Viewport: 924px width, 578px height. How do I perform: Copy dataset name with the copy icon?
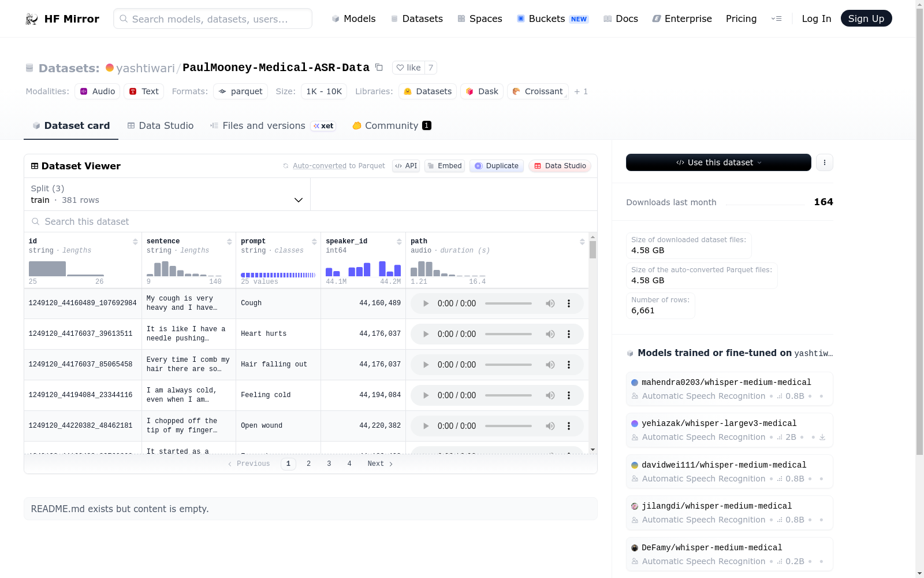tap(379, 67)
